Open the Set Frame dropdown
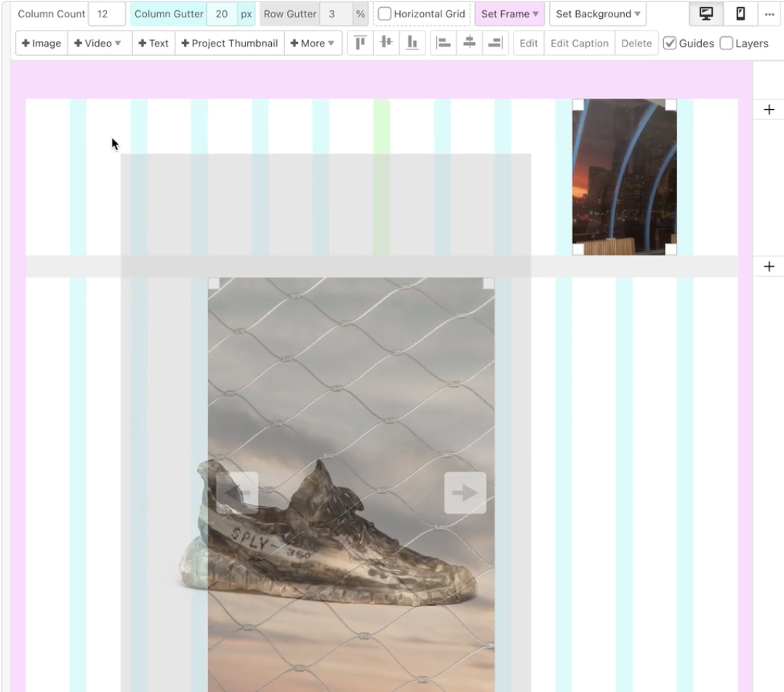The width and height of the screenshot is (784, 692). pos(509,14)
